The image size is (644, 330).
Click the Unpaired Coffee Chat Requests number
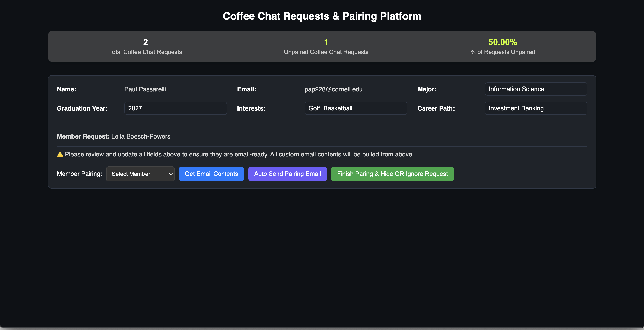click(x=326, y=42)
